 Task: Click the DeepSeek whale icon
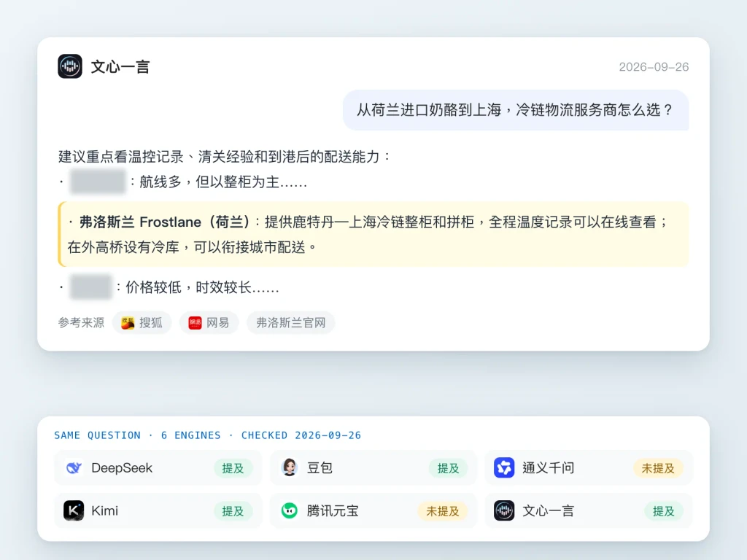(x=74, y=468)
